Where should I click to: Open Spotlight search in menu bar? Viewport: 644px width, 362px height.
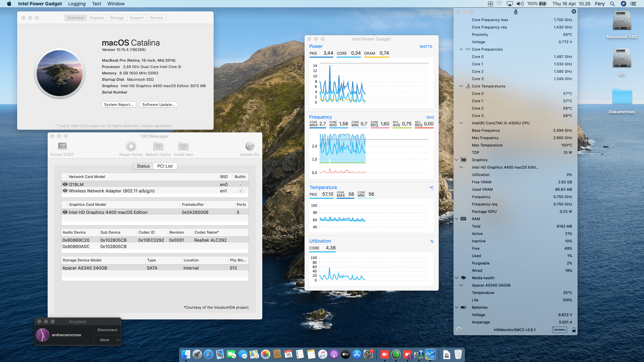[612, 4]
